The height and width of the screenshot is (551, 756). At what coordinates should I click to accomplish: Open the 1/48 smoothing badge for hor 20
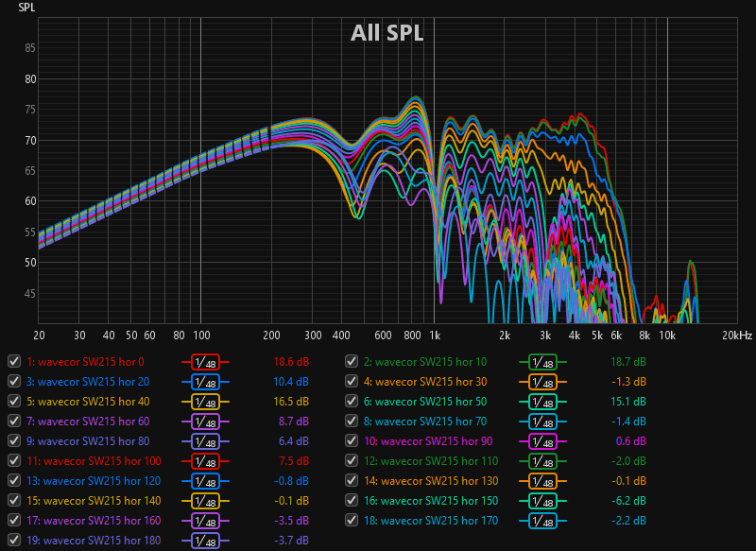[x=205, y=382]
